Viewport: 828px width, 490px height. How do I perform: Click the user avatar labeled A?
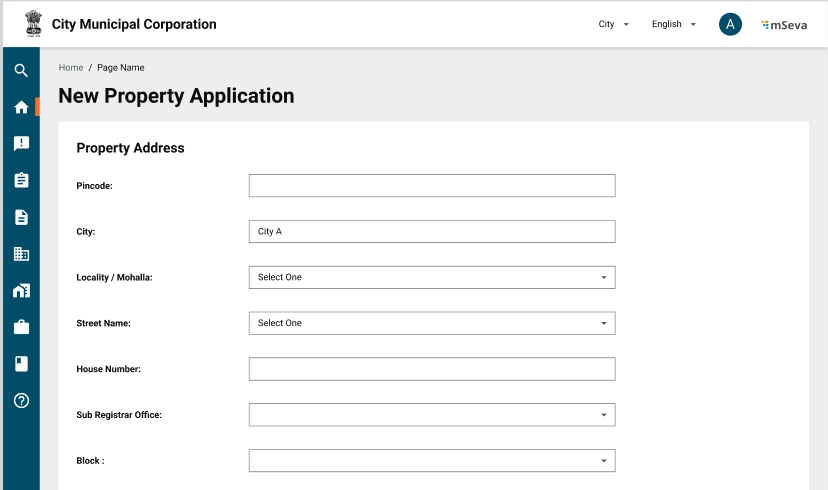(730, 24)
